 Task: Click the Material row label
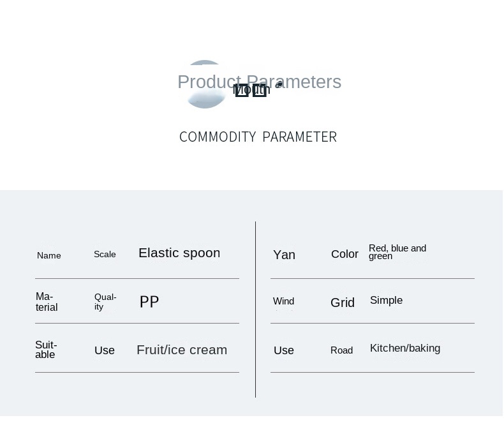tap(47, 302)
